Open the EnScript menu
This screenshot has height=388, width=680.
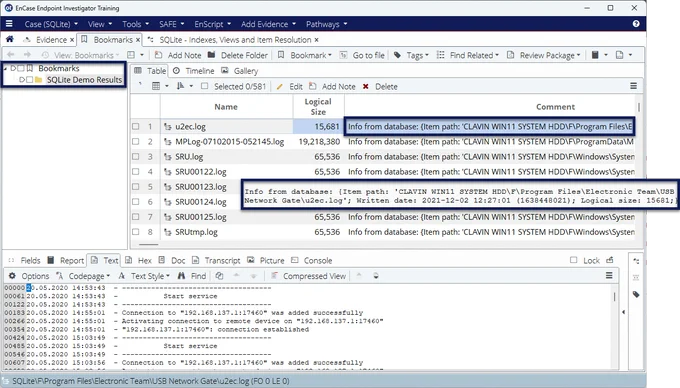click(212, 24)
